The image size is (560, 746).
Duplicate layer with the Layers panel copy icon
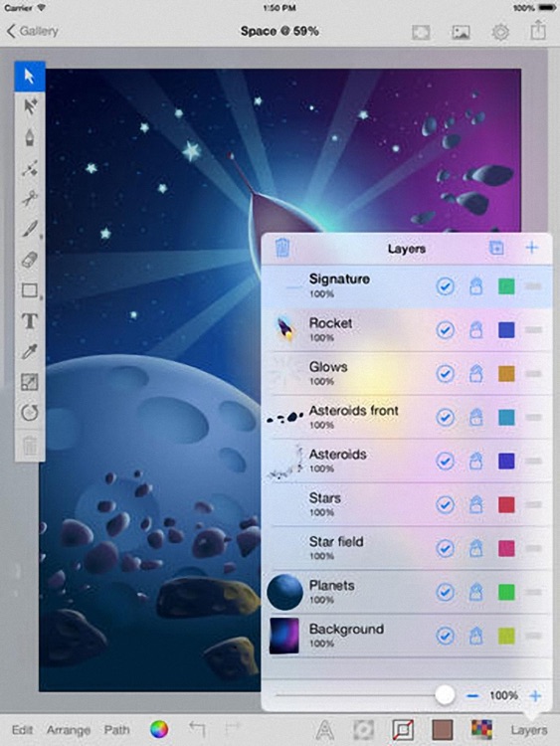[496, 248]
